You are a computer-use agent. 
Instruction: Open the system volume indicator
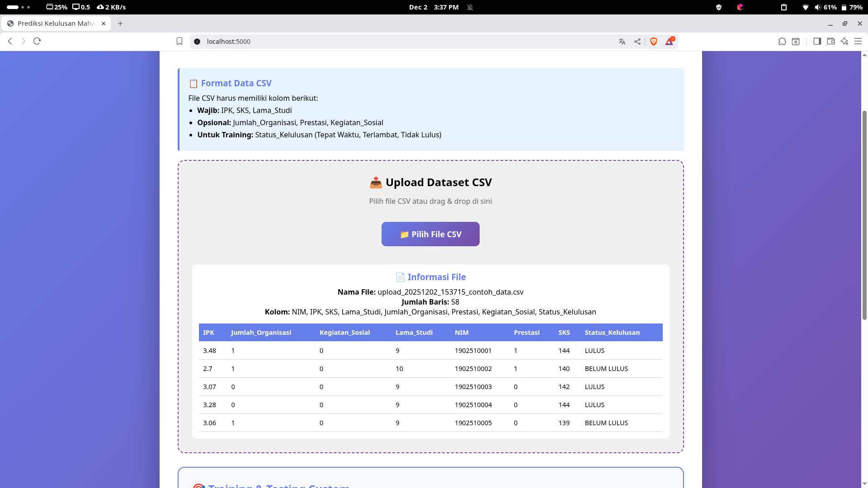[x=817, y=7]
